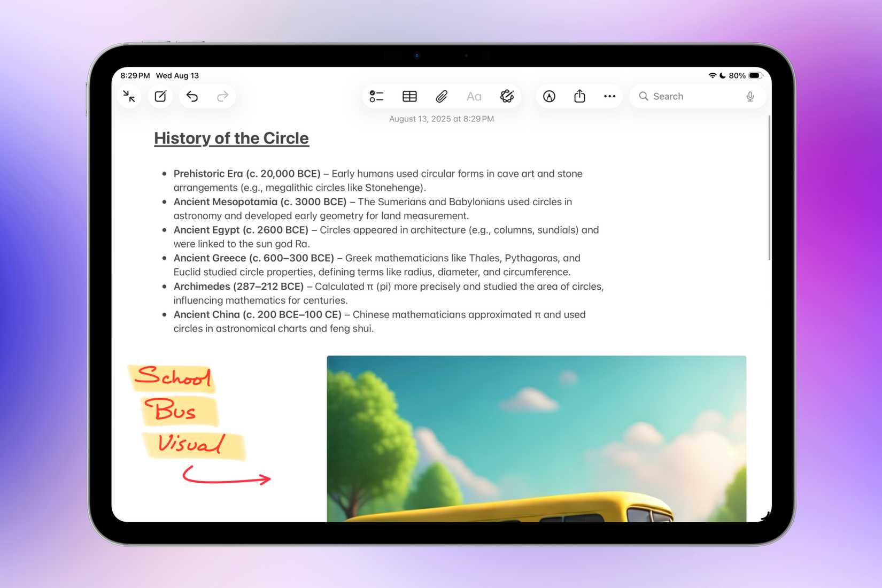
Task: Tap the battery indicator in the status bar
Action: (x=754, y=75)
